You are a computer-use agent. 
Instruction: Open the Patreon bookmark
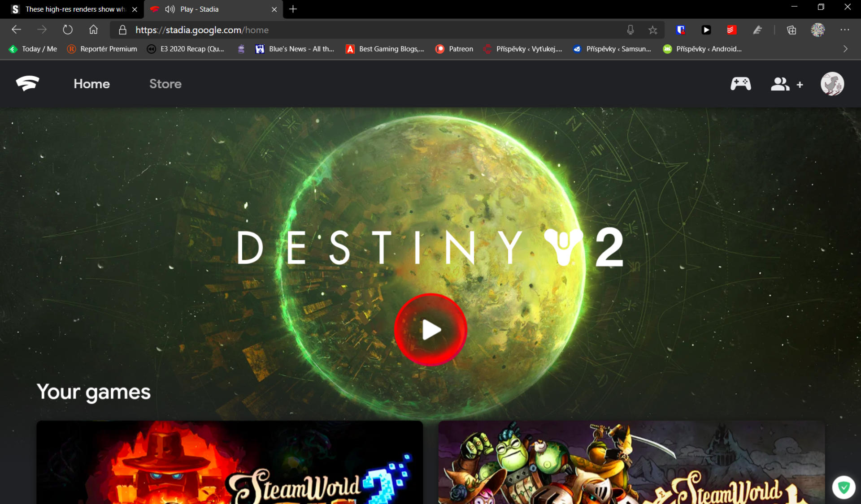[x=454, y=49]
